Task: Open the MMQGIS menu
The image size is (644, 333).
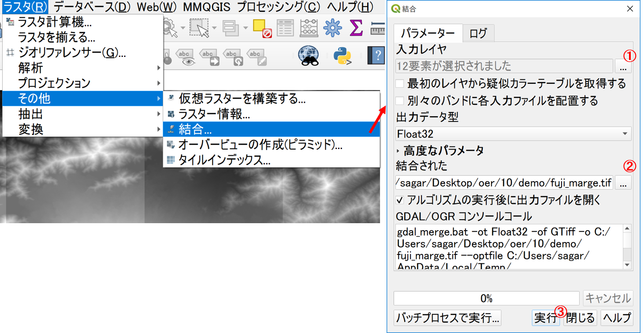Action: pos(206,7)
